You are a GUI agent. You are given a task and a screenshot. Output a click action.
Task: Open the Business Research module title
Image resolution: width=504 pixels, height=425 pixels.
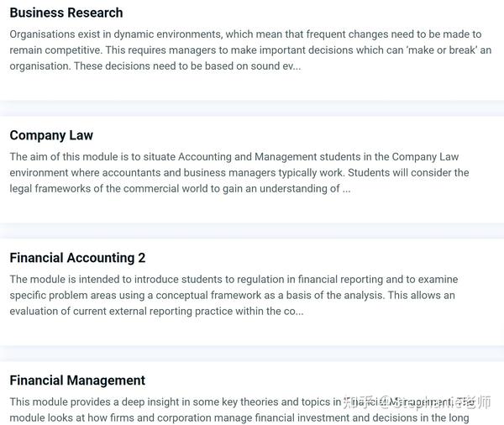click(x=66, y=13)
